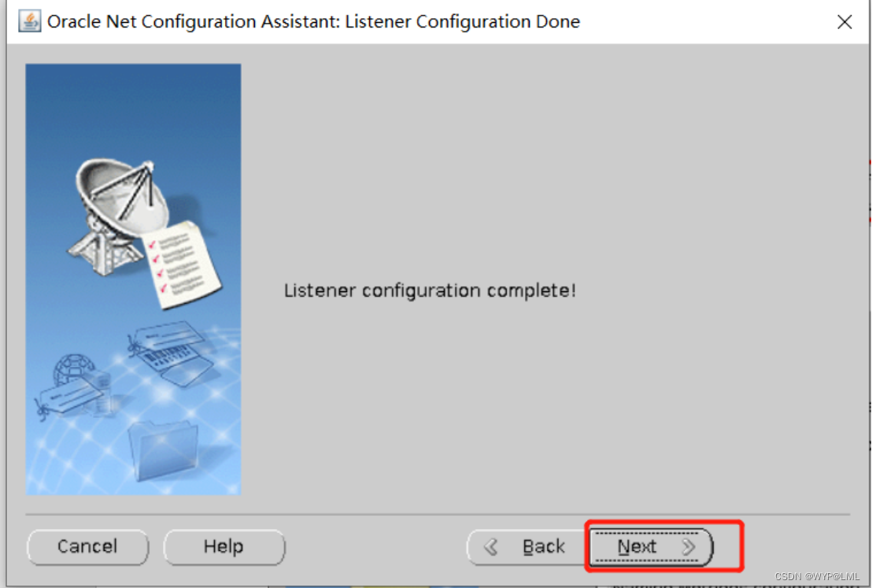The height and width of the screenshot is (588, 872).
Task: Go back with the Back button
Action: pyautogui.click(x=527, y=547)
